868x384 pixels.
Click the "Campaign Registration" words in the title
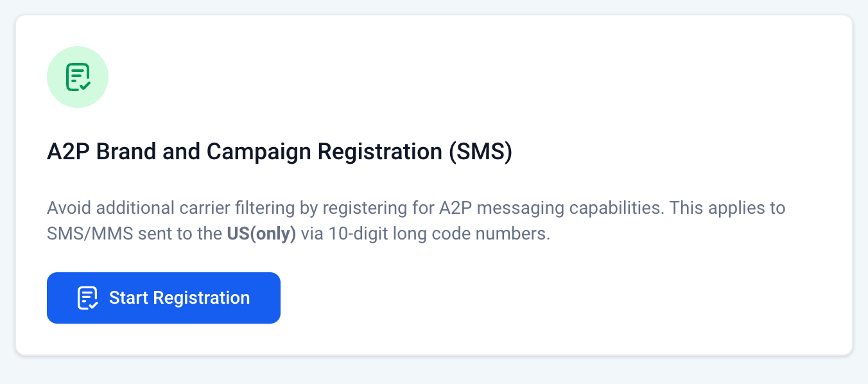point(324,152)
